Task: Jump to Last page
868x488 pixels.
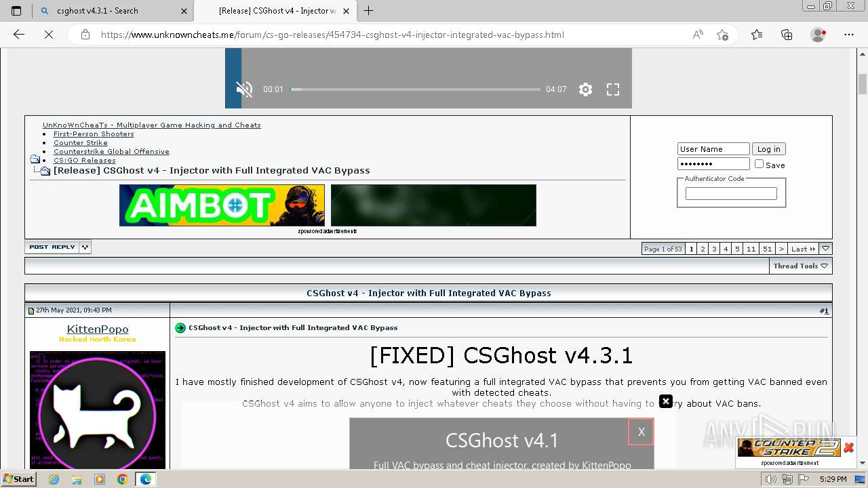Action: click(803, 249)
